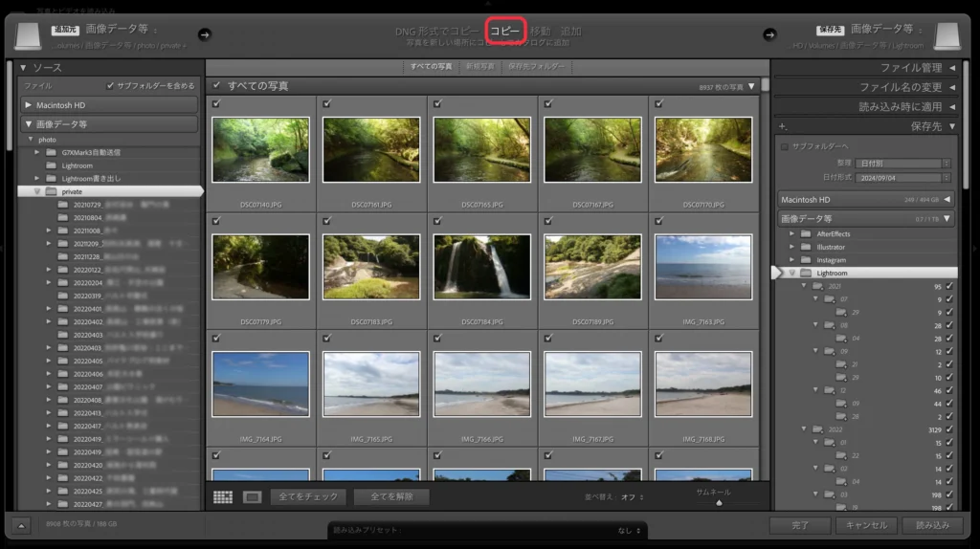Screen dimensions: 980x549
Task: Click the arrow icon next to source path
Action: [x=204, y=34]
